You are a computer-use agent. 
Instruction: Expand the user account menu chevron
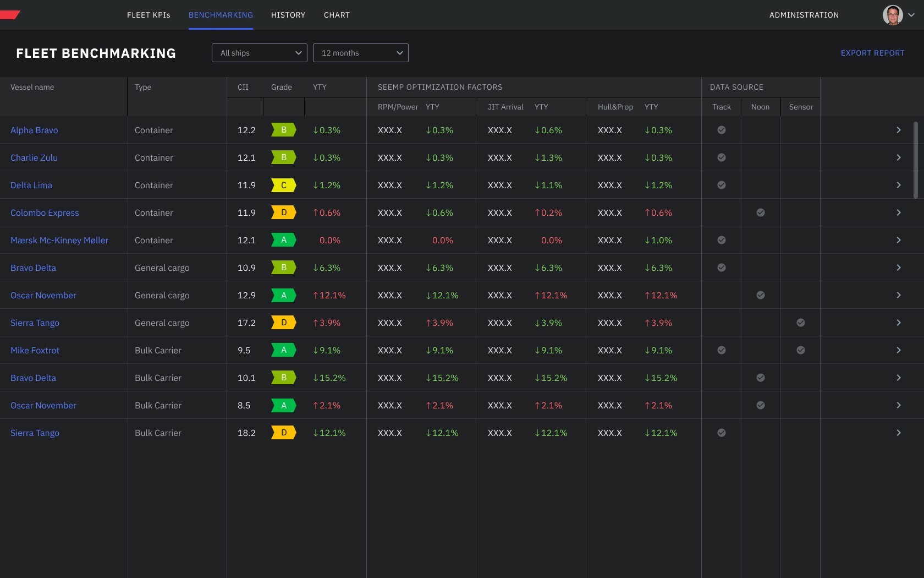click(911, 15)
